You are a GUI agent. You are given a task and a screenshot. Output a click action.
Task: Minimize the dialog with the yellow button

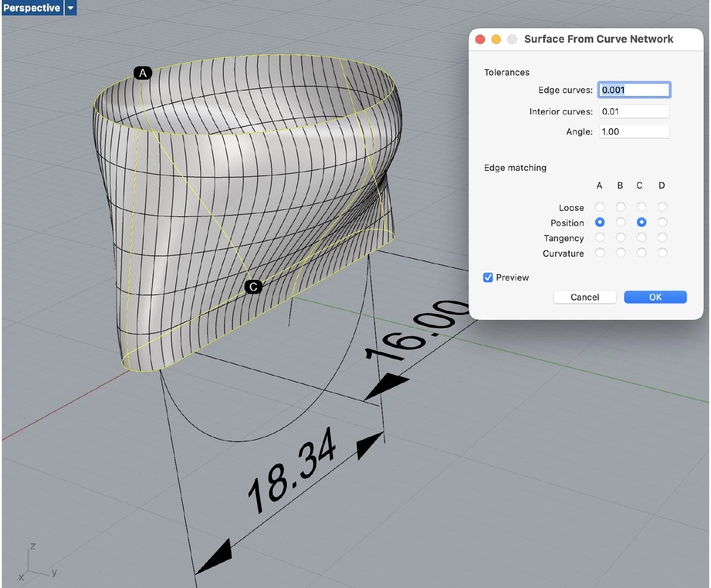pos(496,40)
